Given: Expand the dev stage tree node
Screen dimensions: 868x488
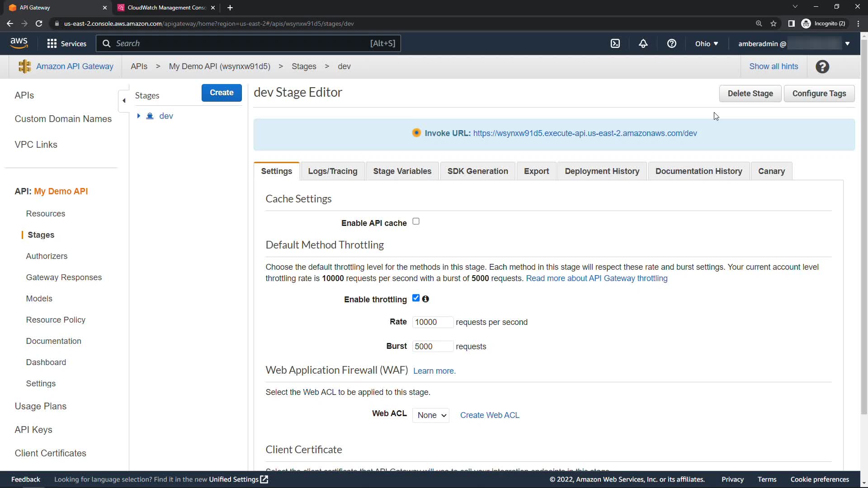Looking at the screenshot, I should (x=139, y=116).
